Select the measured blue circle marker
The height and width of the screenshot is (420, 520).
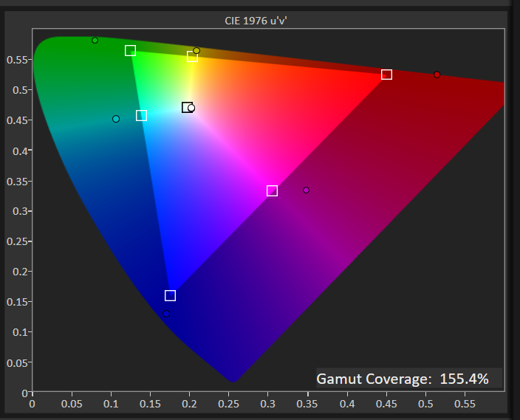point(166,314)
